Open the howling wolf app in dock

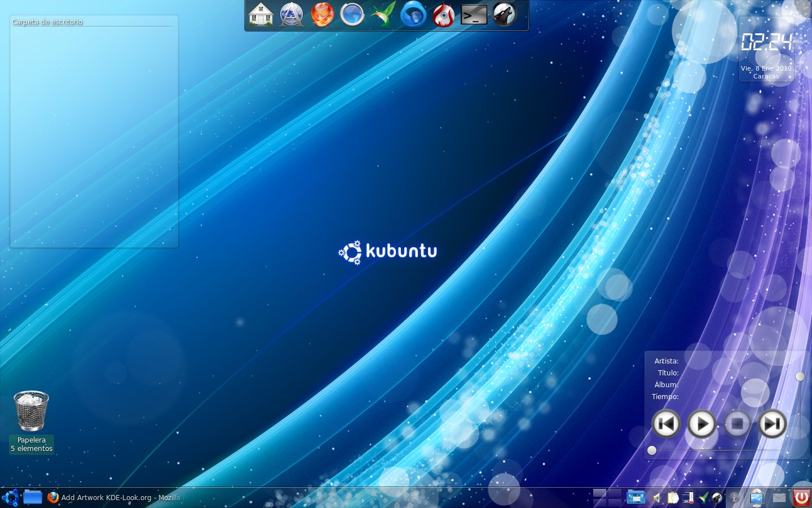click(505, 14)
